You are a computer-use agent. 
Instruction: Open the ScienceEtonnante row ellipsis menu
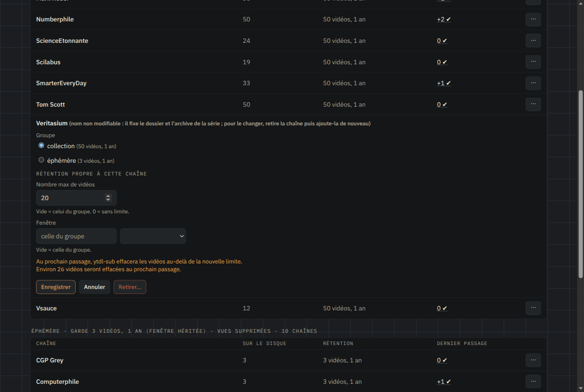[533, 41]
